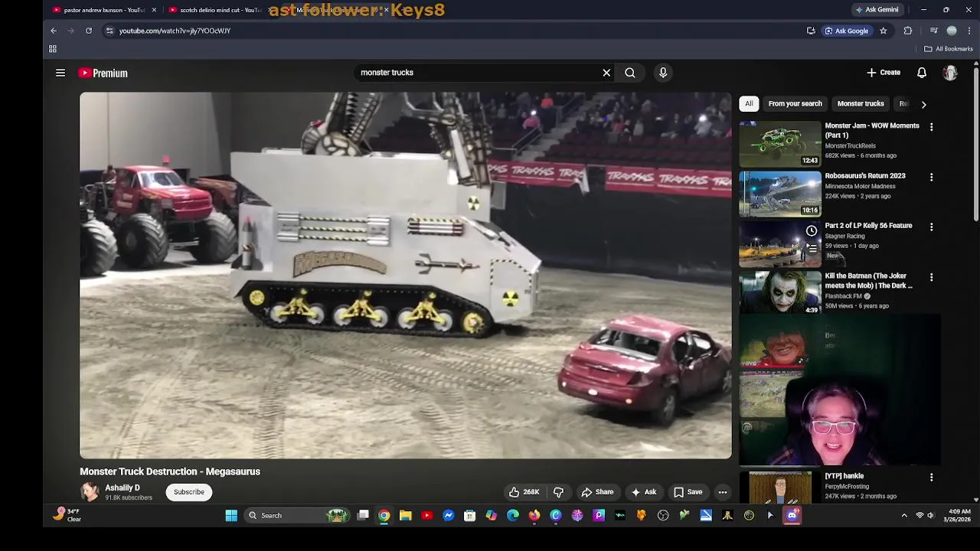Image resolution: width=980 pixels, height=551 pixels.
Task: Open options for Monster Jam WOW Moments
Action: click(931, 127)
